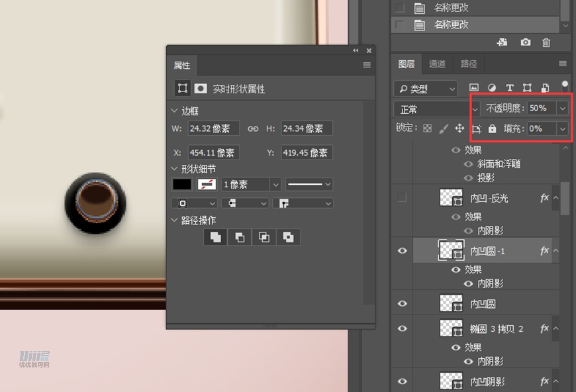This screenshot has height=392, width=576.
Task: Click the black fill color swatch
Action: (182, 184)
